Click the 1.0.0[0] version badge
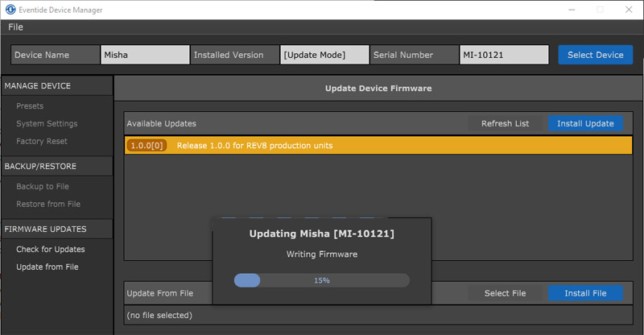 (147, 146)
